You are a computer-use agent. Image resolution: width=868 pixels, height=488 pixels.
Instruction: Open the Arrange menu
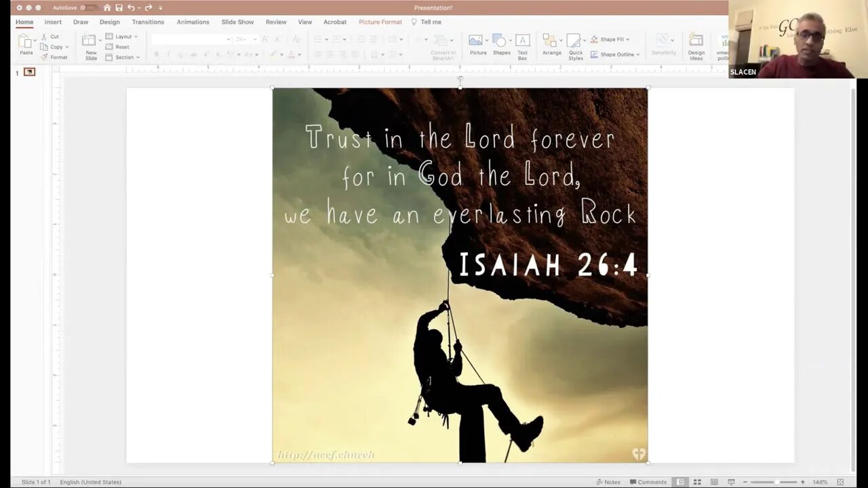(x=551, y=45)
